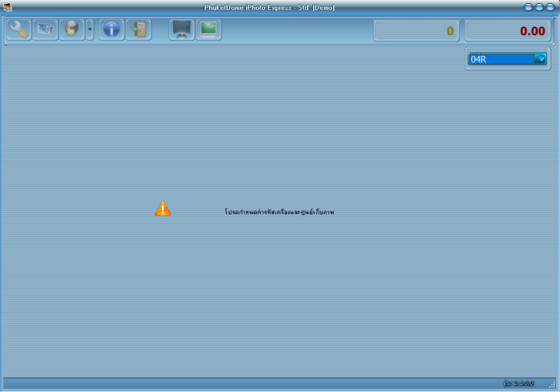Minimize the window with first title button

coord(528,7)
